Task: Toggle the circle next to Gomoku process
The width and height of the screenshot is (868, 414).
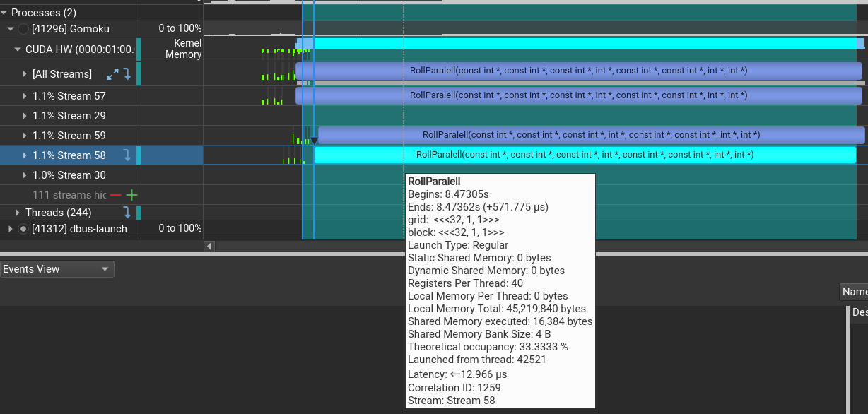Action: (23, 29)
